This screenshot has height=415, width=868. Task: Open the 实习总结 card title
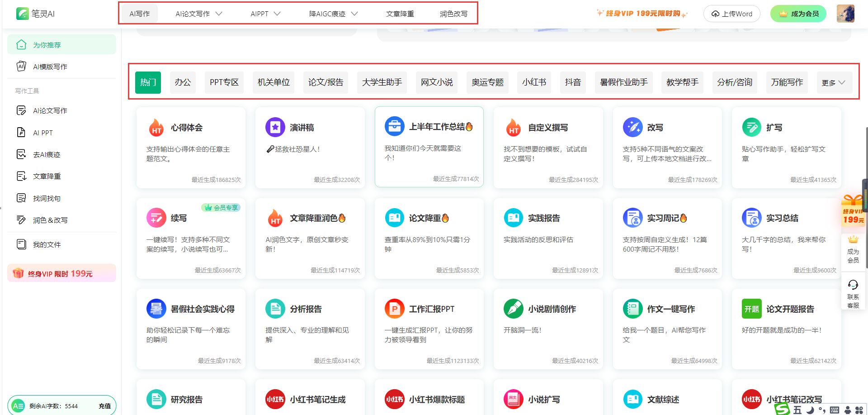pos(782,218)
